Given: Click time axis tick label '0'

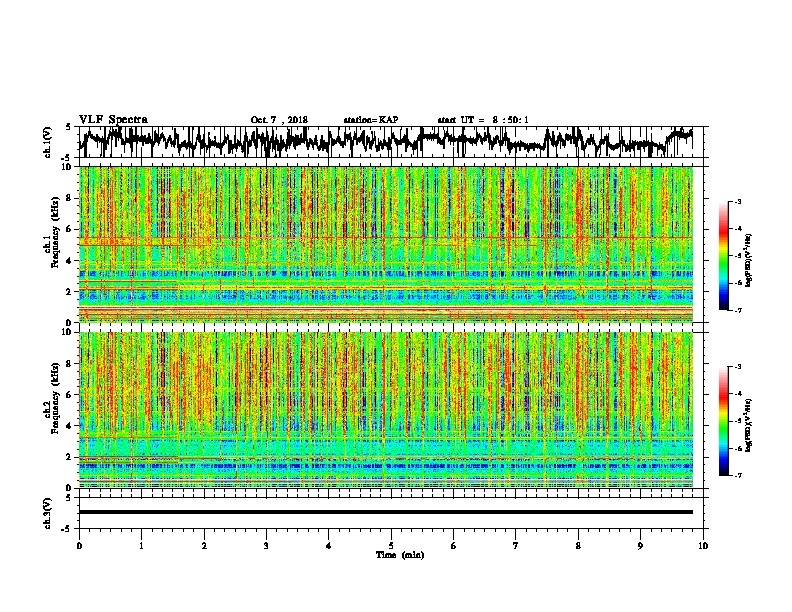Looking at the screenshot, I should 79,546.
